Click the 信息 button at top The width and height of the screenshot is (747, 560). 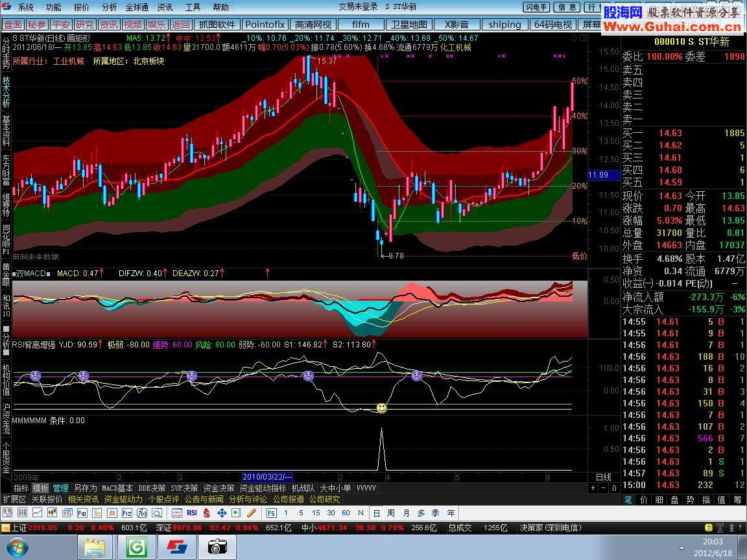(567, 7)
